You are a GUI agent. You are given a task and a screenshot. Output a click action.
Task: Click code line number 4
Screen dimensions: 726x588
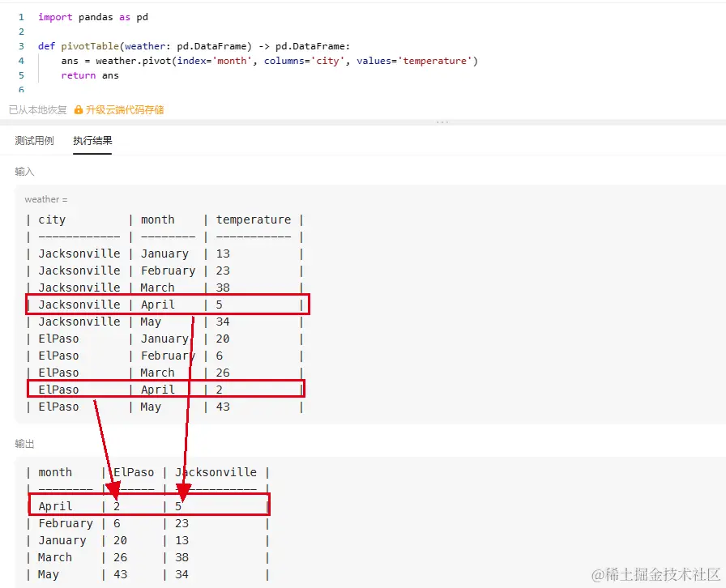point(21,61)
